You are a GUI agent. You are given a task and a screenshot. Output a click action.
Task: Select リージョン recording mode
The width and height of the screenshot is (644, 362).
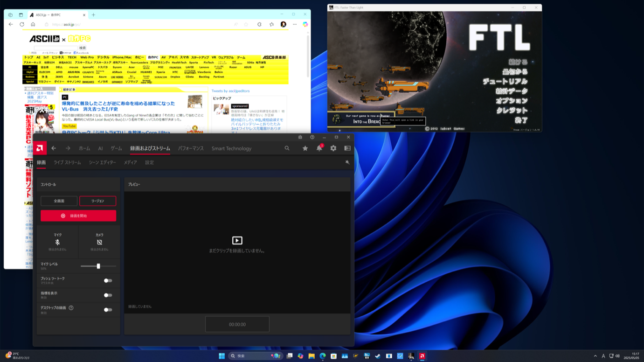pyautogui.click(x=97, y=201)
